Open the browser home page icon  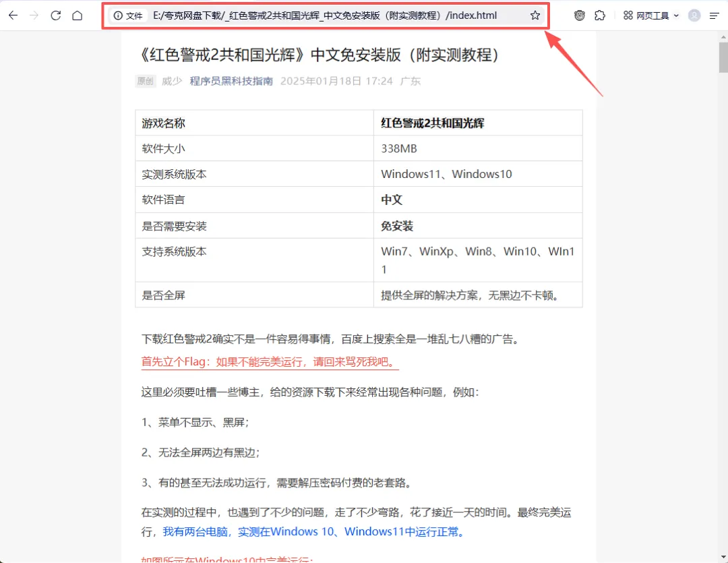[78, 16]
